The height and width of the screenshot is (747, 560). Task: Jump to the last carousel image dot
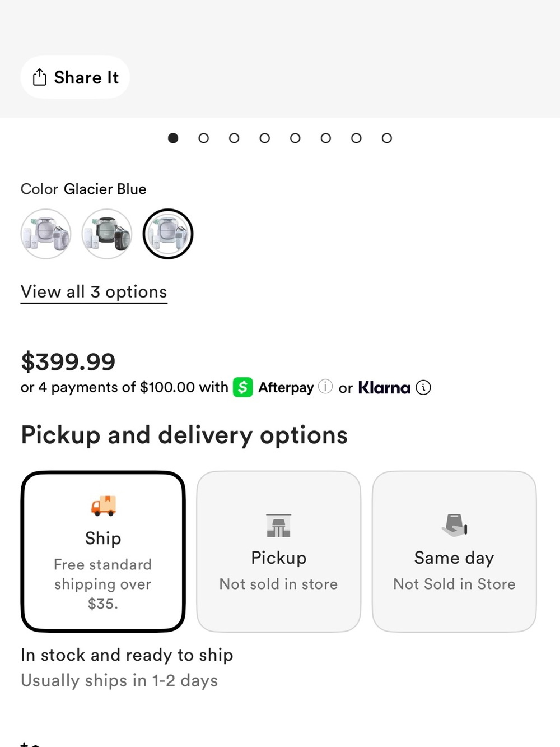(x=387, y=138)
